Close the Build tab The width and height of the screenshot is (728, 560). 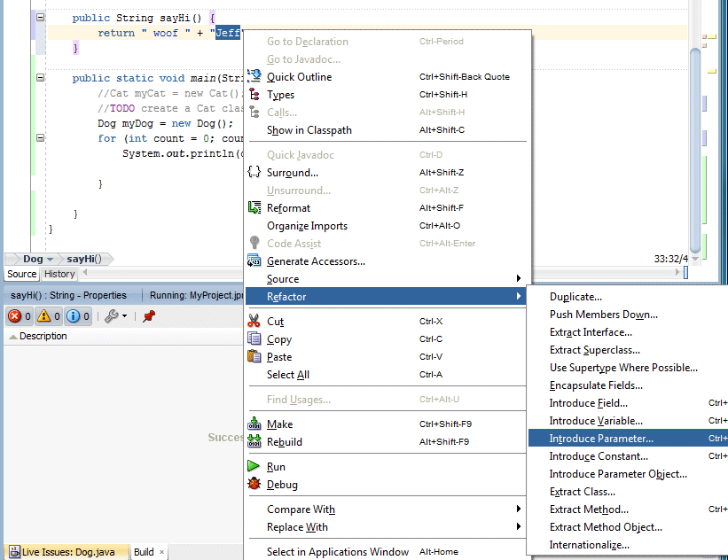point(161,552)
